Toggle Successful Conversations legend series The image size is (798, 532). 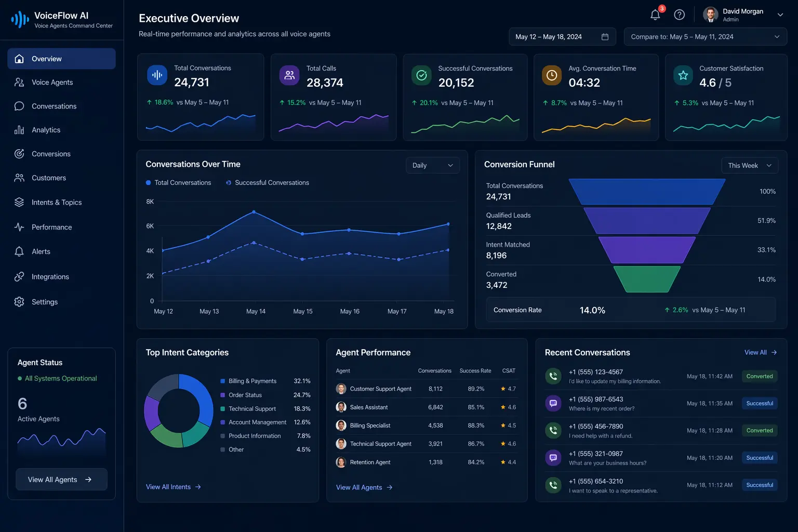point(268,183)
